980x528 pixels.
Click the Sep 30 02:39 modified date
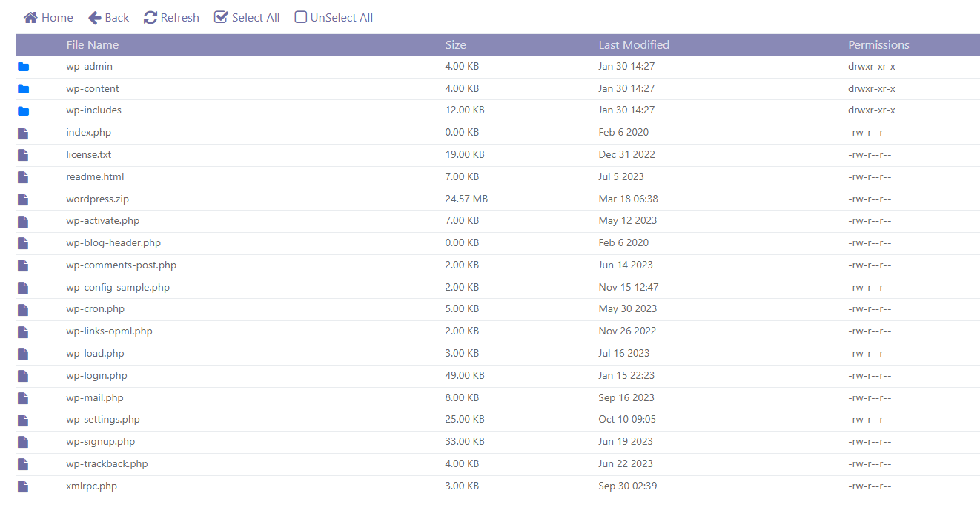[627, 486]
